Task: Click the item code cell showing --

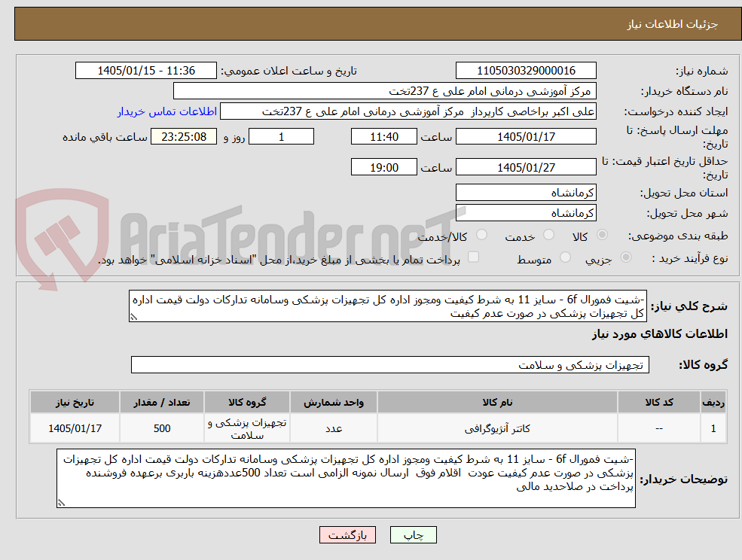Action: [x=658, y=428]
